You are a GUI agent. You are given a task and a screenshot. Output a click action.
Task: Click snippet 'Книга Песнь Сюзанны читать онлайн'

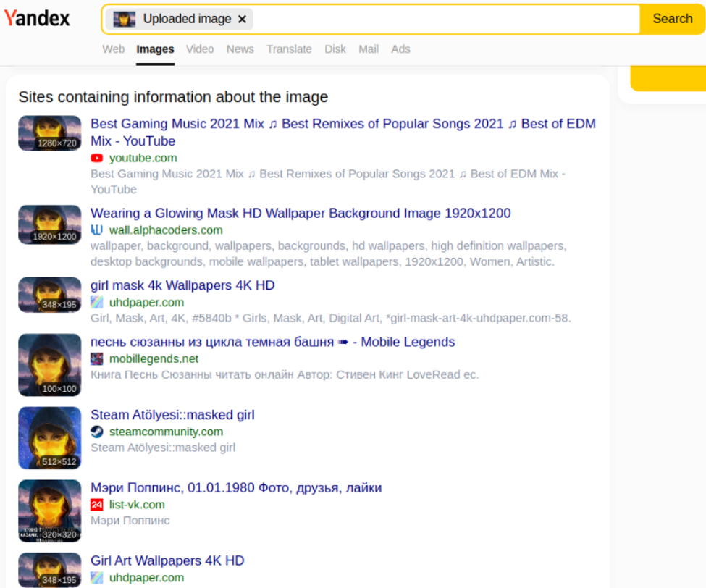coord(285,374)
